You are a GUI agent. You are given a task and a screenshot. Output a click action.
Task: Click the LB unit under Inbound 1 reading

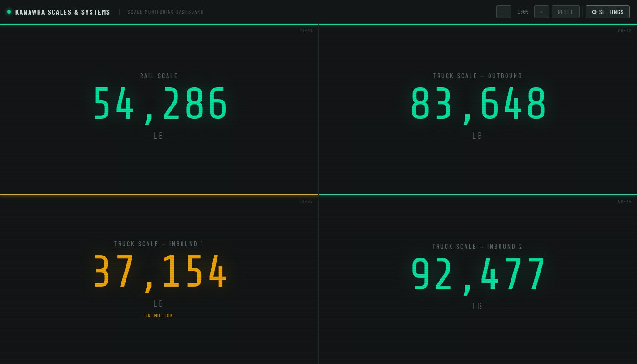pyautogui.click(x=159, y=303)
